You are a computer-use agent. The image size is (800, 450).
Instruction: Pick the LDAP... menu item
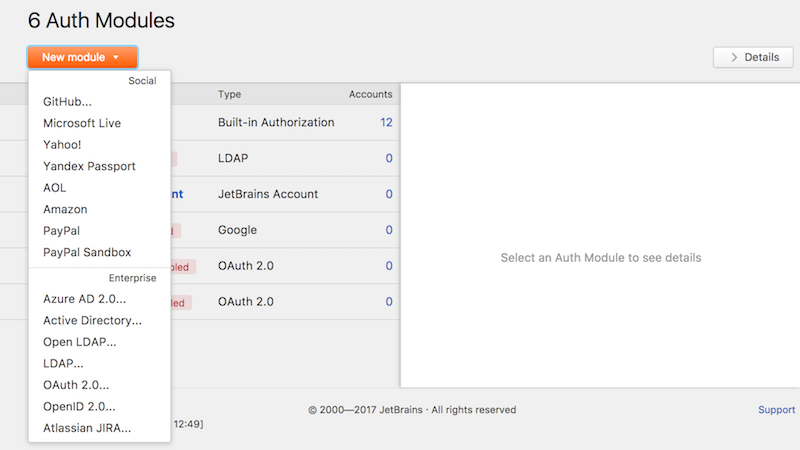(63, 363)
